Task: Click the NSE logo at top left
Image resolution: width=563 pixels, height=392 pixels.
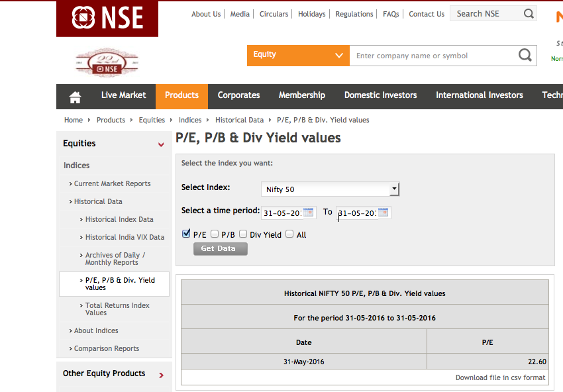Action: click(x=107, y=18)
